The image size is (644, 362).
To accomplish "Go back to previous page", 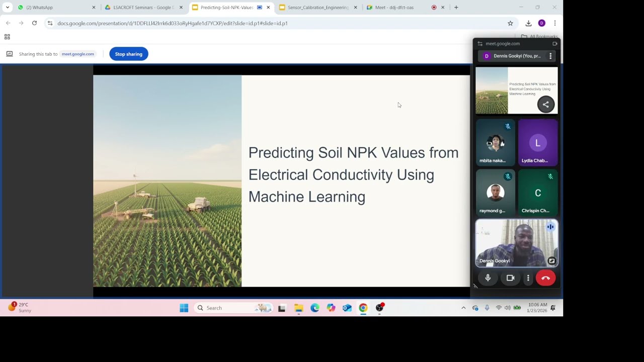I will pos(8,23).
